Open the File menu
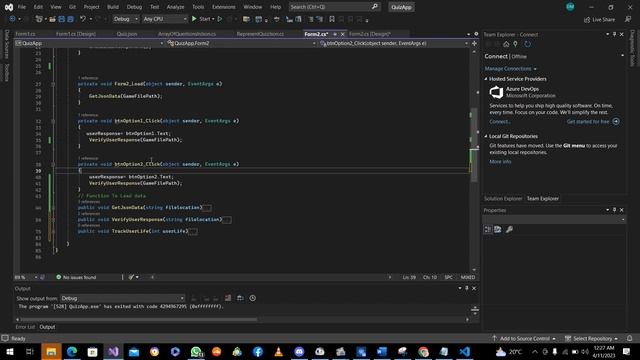This screenshot has height=360, width=640. (22, 7)
